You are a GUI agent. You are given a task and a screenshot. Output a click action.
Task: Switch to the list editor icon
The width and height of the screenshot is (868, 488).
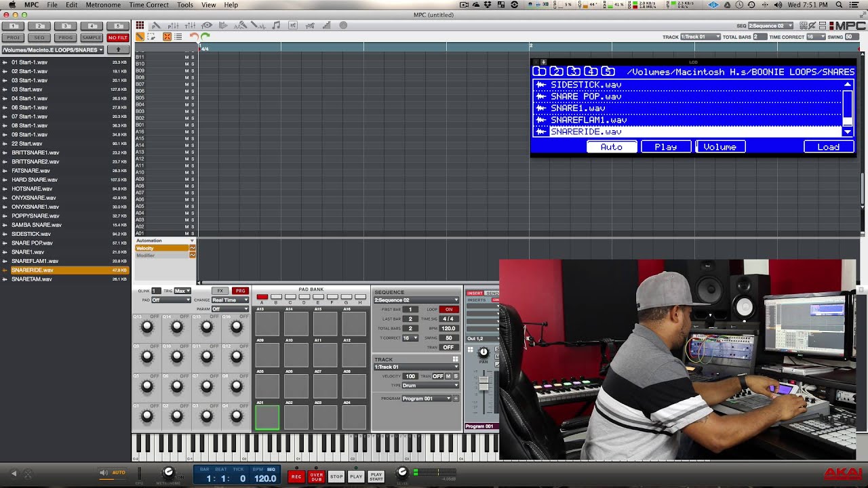pyautogui.click(x=178, y=37)
